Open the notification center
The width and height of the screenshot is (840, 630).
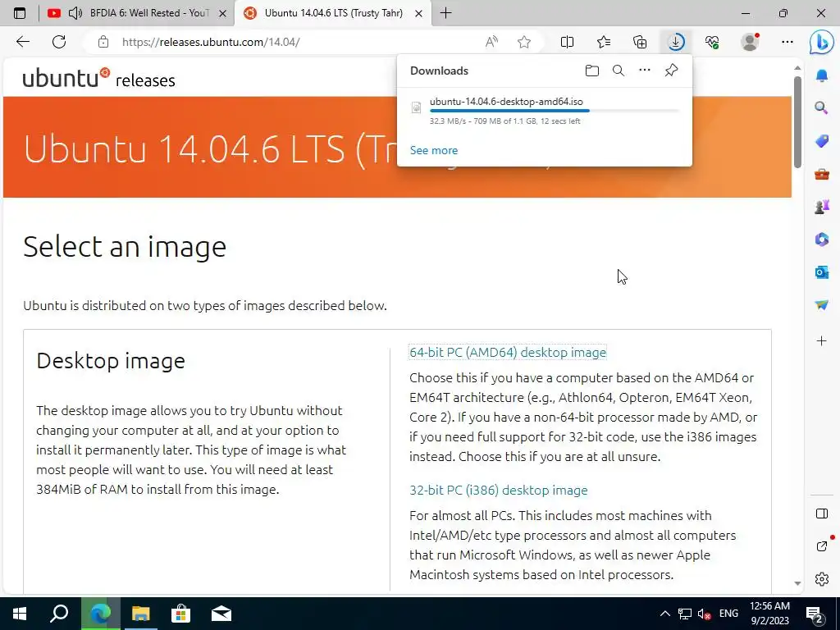815,614
